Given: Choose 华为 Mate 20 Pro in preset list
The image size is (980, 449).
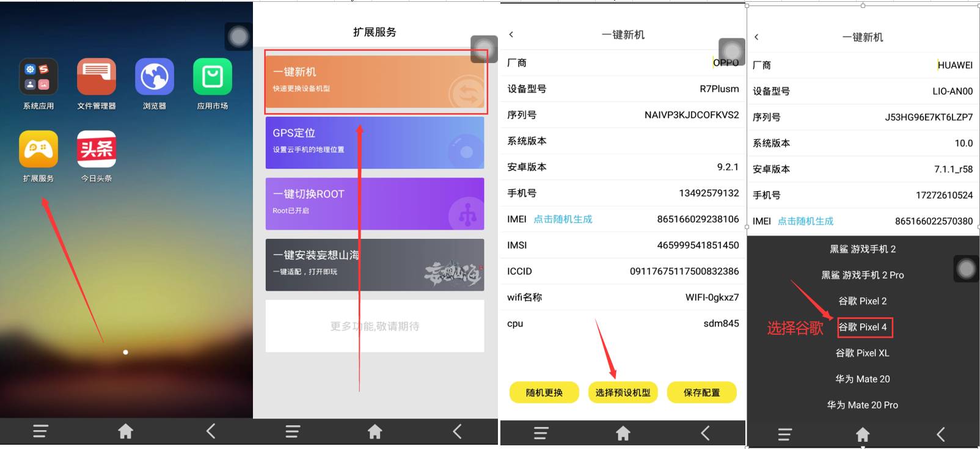Looking at the screenshot, I should [863, 405].
